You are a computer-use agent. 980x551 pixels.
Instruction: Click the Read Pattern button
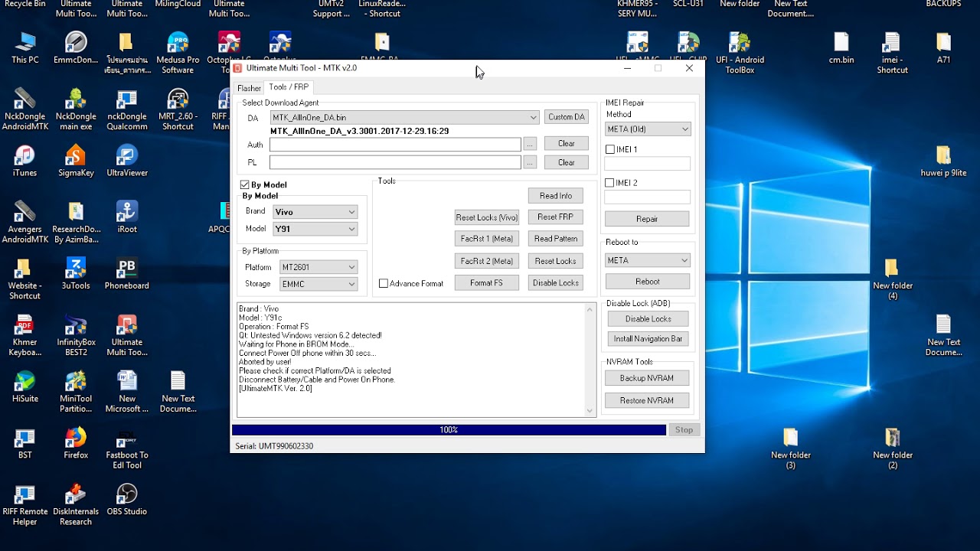click(x=556, y=239)
